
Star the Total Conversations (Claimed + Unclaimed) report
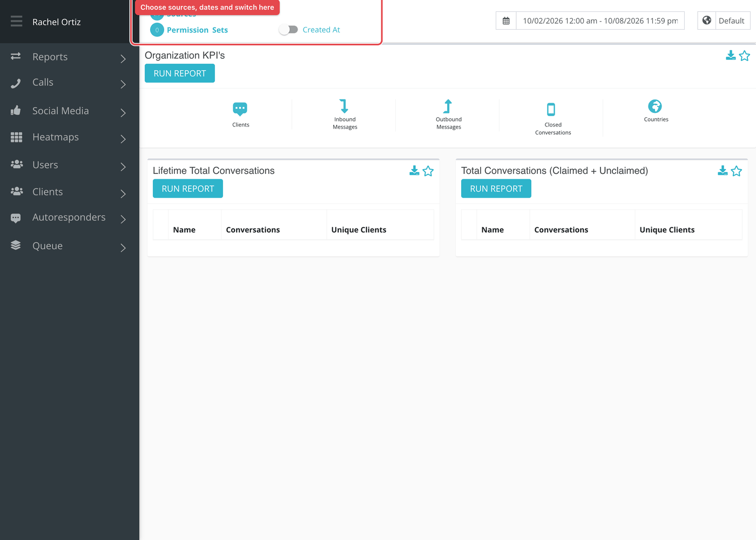click(x=737, y=171)
